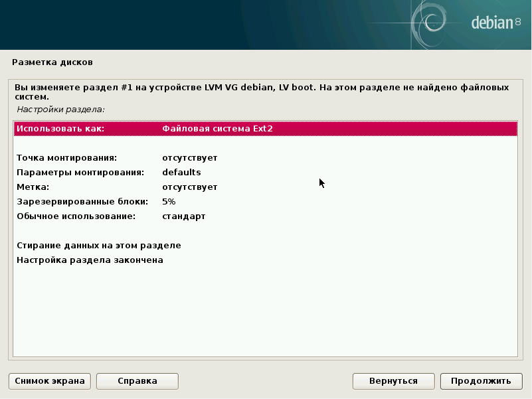This screenshot has height=399, width=532.
Task: Click the debian wordmark in the header
Action: [x=491, y=23]
